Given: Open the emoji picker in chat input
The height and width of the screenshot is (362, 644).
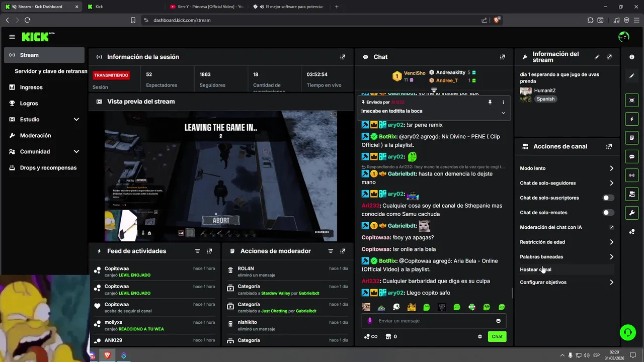Looking at the screenshot, I should click(499, 321).
